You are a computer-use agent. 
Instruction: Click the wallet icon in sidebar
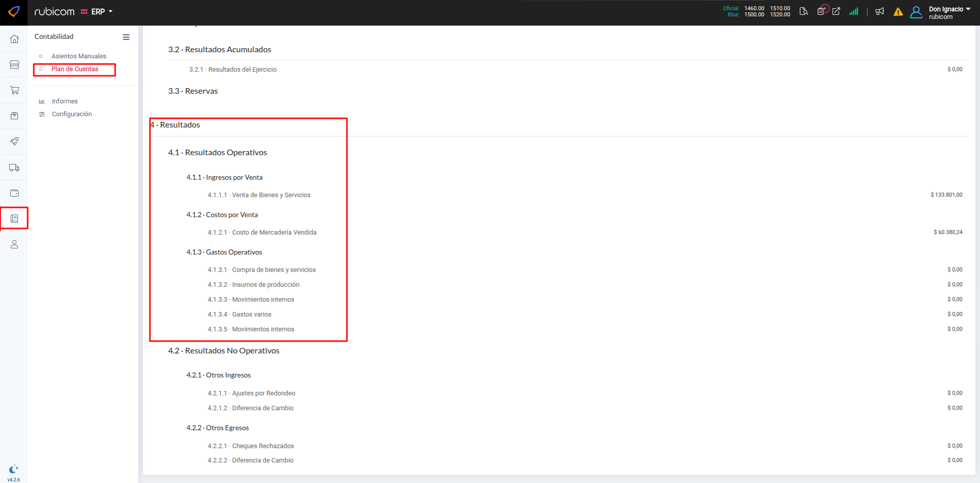pos(14,193)
